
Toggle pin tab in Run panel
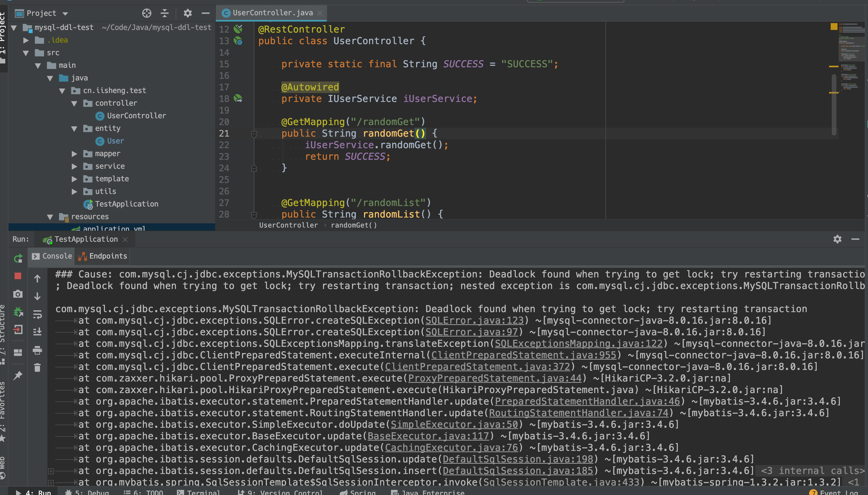(18, 375)
